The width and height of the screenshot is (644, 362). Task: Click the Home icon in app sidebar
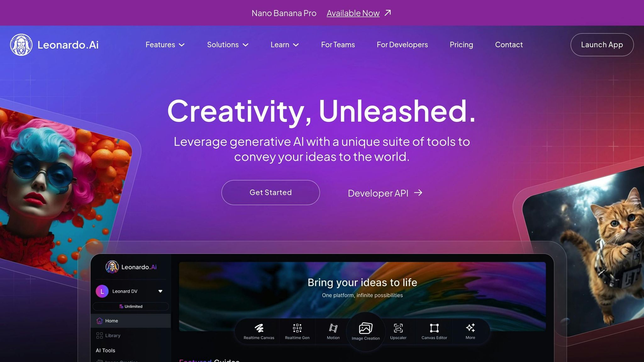[x=100, y=321]
